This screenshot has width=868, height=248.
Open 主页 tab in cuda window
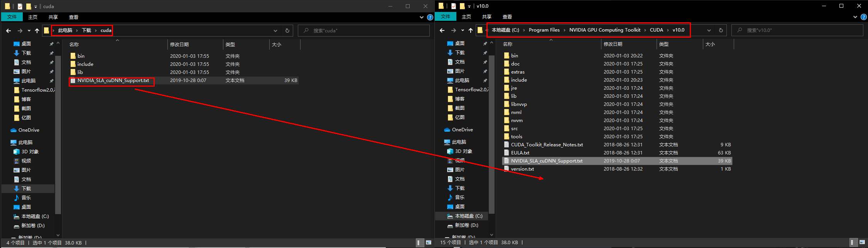[x=33, y=17]
